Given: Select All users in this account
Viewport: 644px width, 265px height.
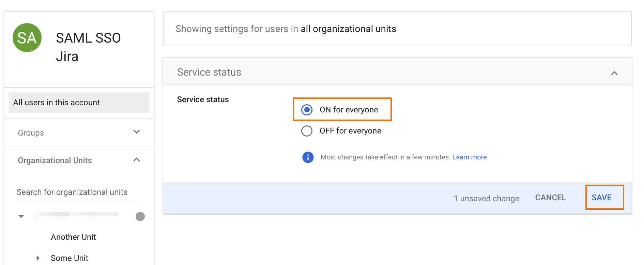Looking at the screenshot, I should coord(79,103).
